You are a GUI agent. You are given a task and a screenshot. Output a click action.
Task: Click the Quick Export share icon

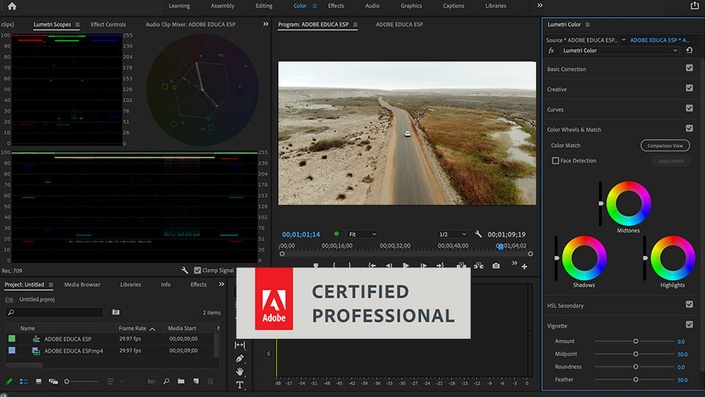coord(695,6)
